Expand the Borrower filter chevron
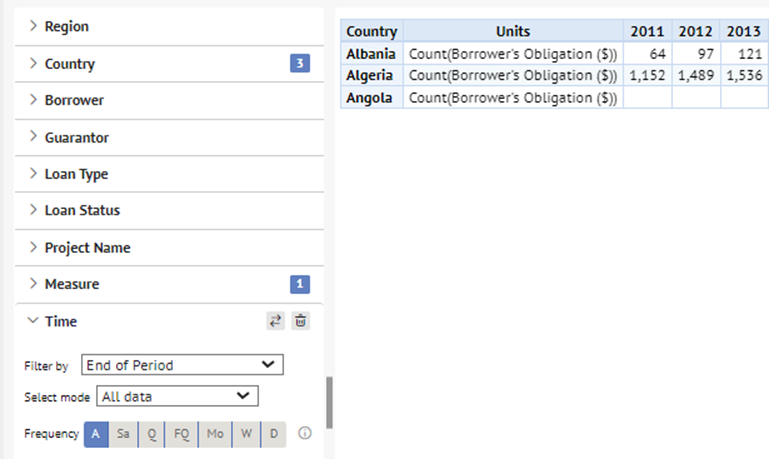This screenshot has height=459, width=769. click(33, 100)
